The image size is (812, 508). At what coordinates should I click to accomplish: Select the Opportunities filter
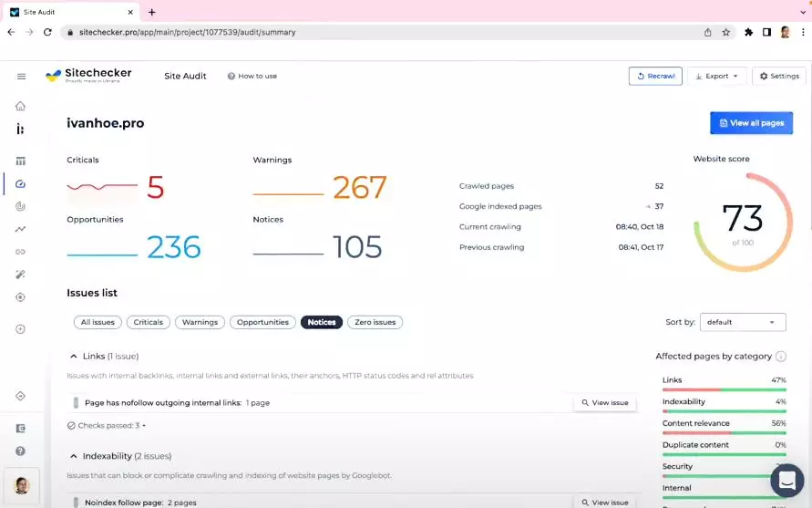(x=262, y=323)
